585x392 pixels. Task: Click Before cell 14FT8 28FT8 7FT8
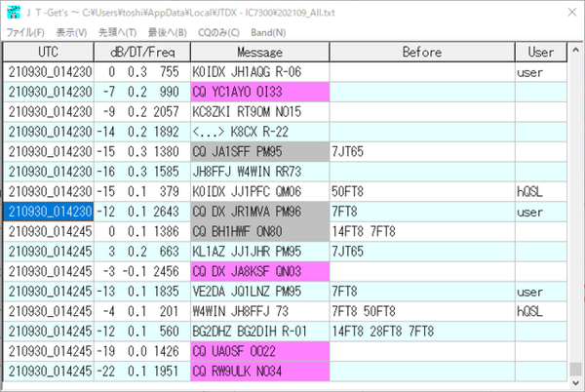422,332
